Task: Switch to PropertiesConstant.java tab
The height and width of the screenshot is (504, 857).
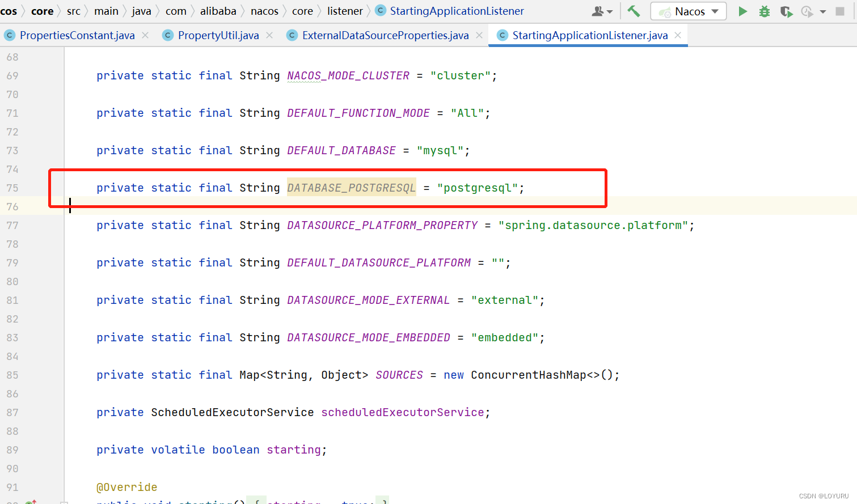Action: click(77, 35)
